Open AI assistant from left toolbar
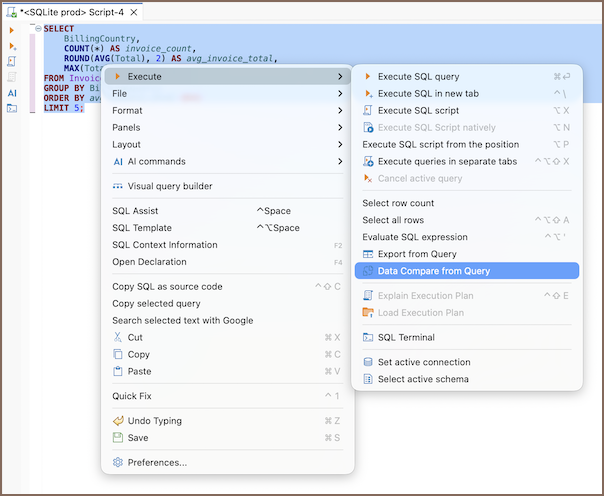This screenshot has width=604, height=496. (x=12, y=92)
